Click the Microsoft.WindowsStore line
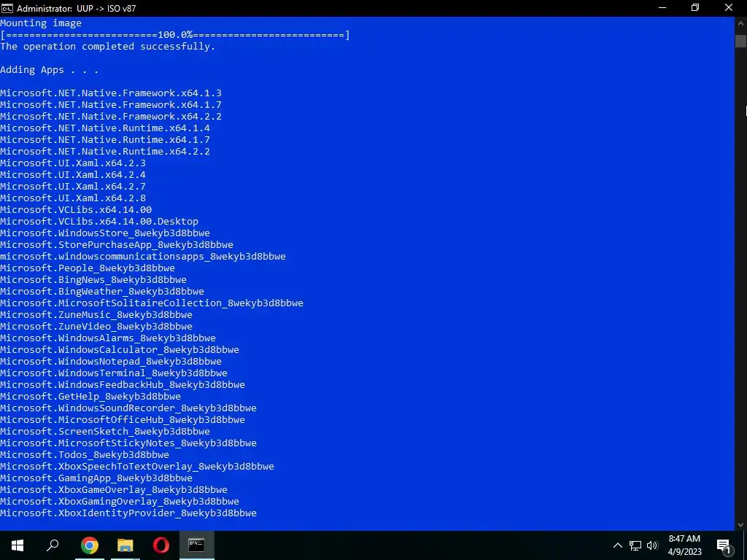This screenshot has height=560, width=747. [x=105, y=233]
